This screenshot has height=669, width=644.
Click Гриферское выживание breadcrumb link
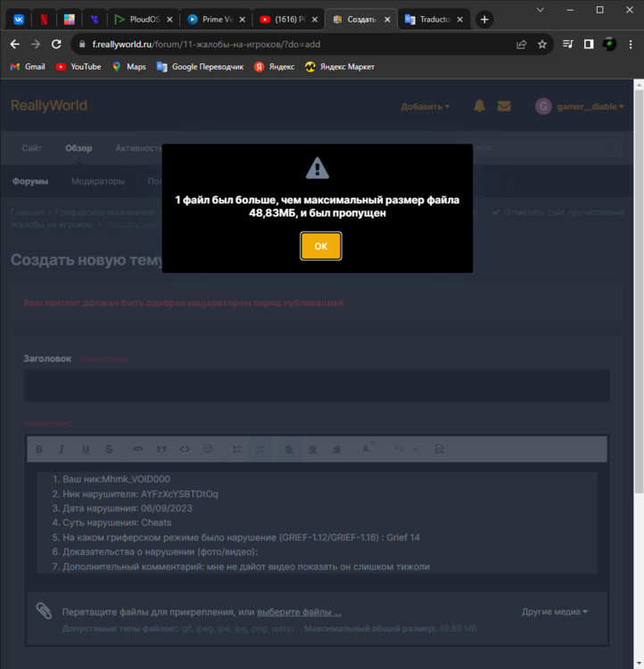click(x=105, y=212)
